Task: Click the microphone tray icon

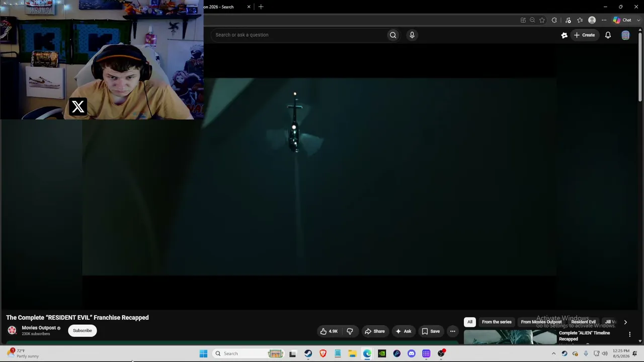Action: tap(586, 353)
